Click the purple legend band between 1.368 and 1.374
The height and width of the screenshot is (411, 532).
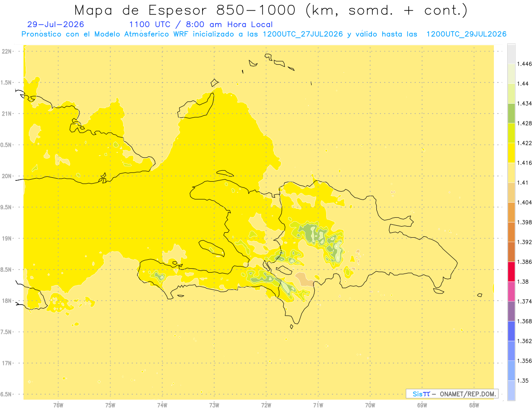[x=511, y=311]
